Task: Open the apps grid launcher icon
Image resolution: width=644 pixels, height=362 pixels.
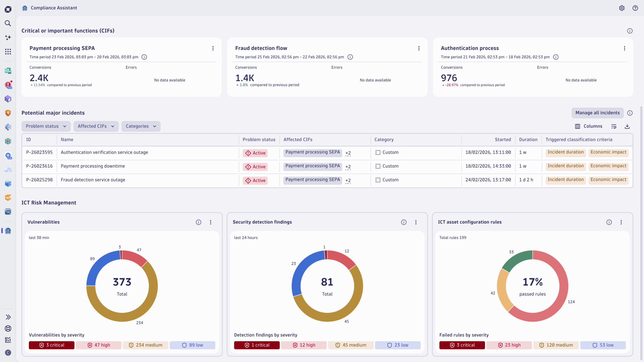Action: (8, 52)
